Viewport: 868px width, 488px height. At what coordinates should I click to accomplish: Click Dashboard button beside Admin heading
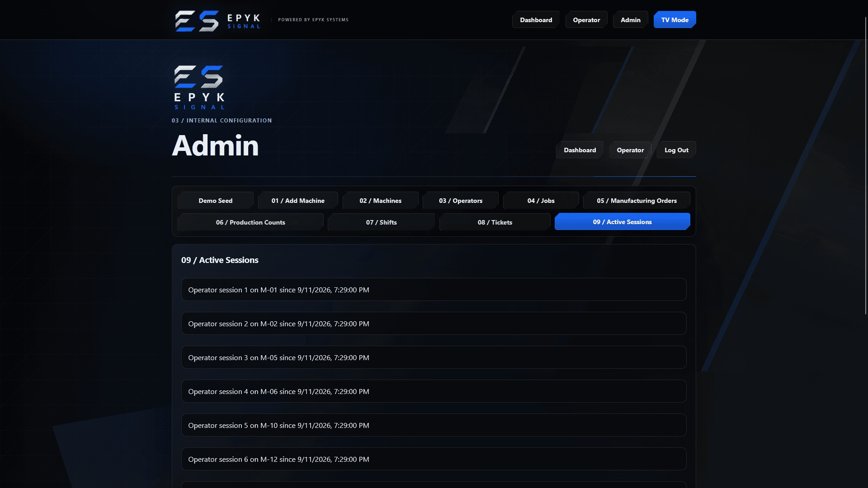click(x=580, y=150)
